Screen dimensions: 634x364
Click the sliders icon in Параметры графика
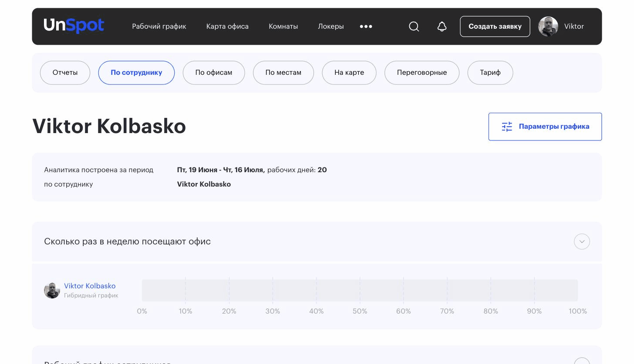pos(507,127)
